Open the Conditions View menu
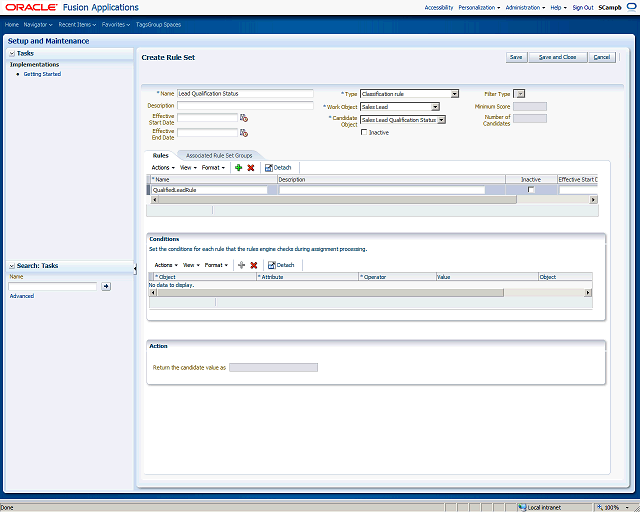The width and height of the screenshot is (640, 512). [x=191, y=265]
